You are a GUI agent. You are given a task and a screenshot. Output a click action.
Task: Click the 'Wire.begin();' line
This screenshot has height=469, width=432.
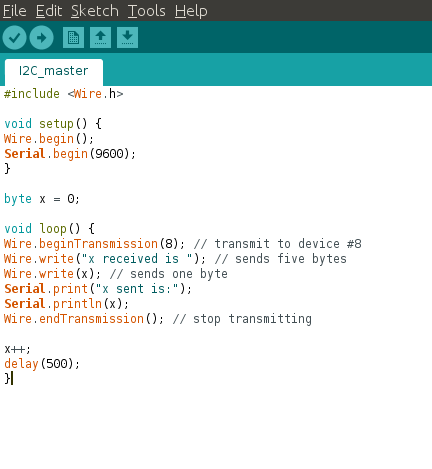49,139
